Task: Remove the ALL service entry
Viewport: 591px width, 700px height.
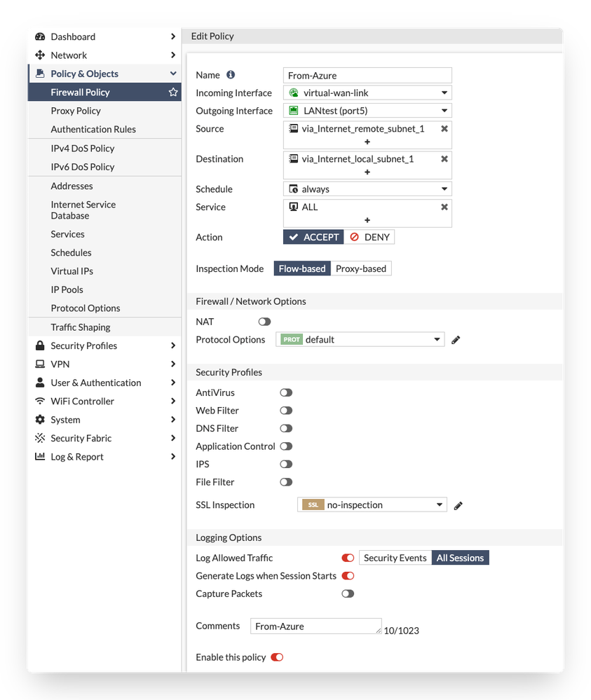Action: [x=444, y=207]
